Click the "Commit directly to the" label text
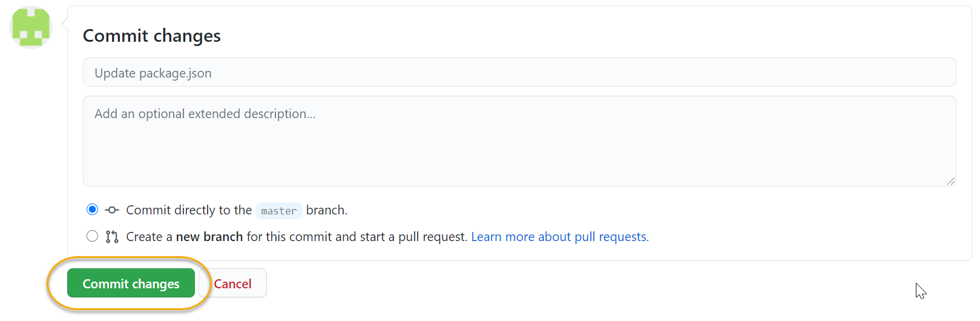This screenshot has width=980, height=321. [189, 210]
